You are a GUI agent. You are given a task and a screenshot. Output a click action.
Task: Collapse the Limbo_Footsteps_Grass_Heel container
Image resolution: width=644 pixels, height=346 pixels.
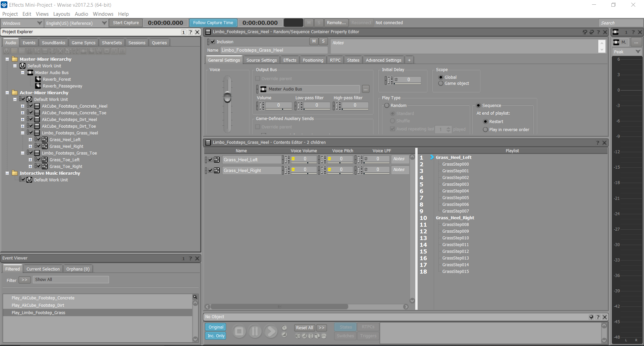coord(22,133)
